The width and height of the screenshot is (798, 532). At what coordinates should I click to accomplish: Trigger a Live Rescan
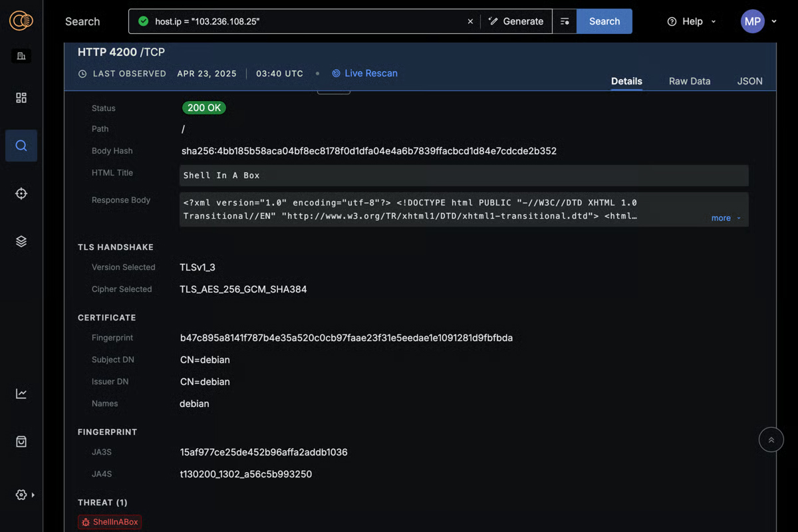pos(364,74)
